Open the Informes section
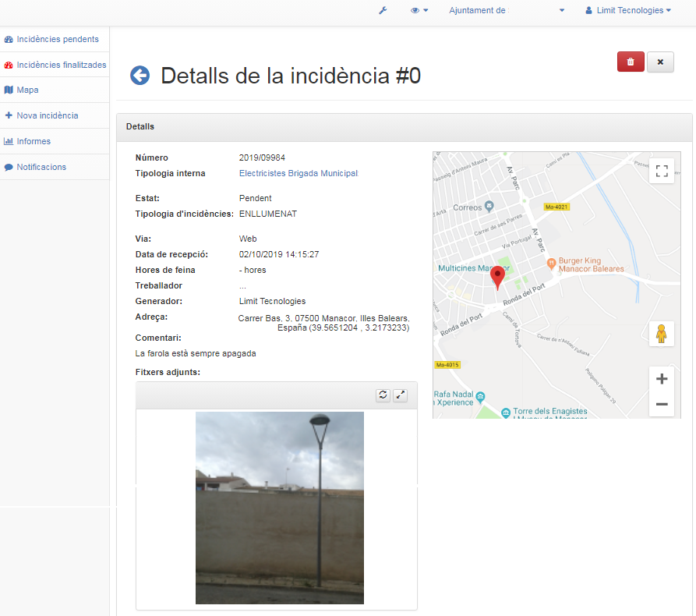Viewport: 696px width, 616px height. [55, 141]
